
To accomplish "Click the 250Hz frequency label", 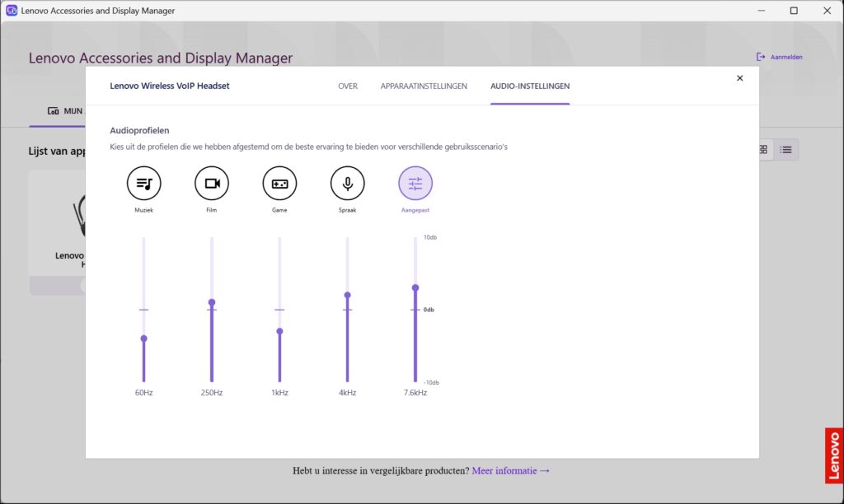I will (212, 393).
